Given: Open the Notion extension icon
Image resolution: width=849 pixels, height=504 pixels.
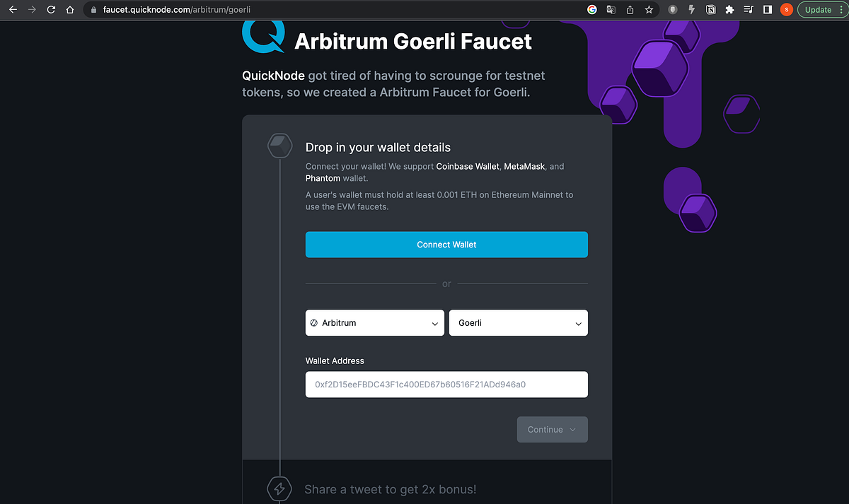Looking at the screenshot, I should point(711,10).
